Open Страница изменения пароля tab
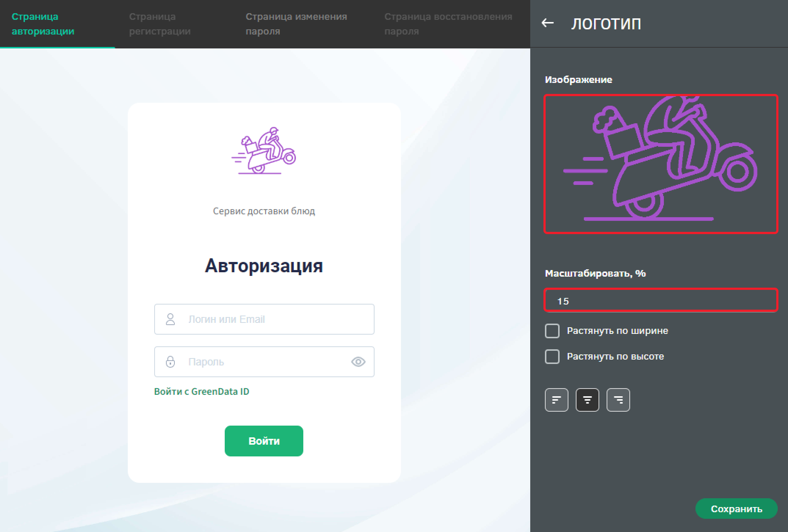 (x=296, y=24)
